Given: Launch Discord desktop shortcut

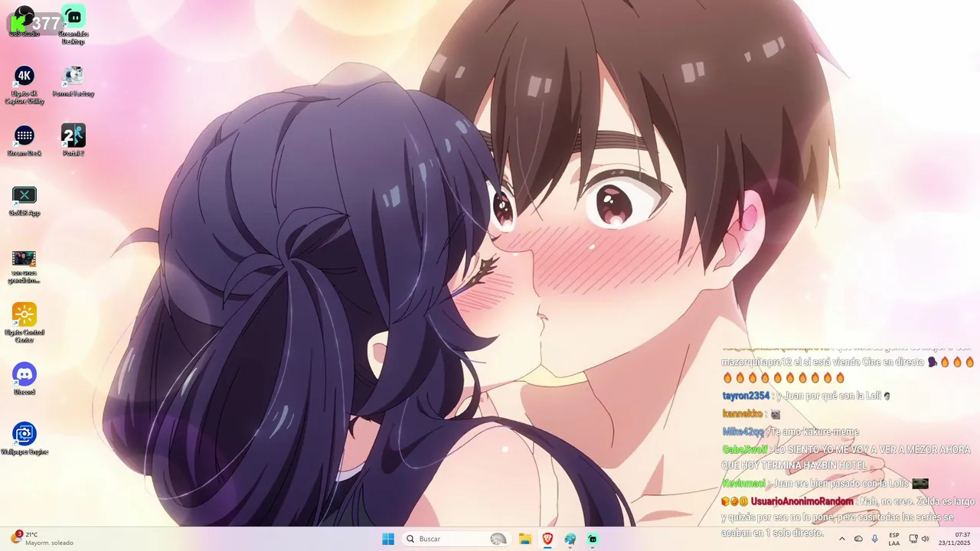Looking at the screenshot, I should (24, 379).
